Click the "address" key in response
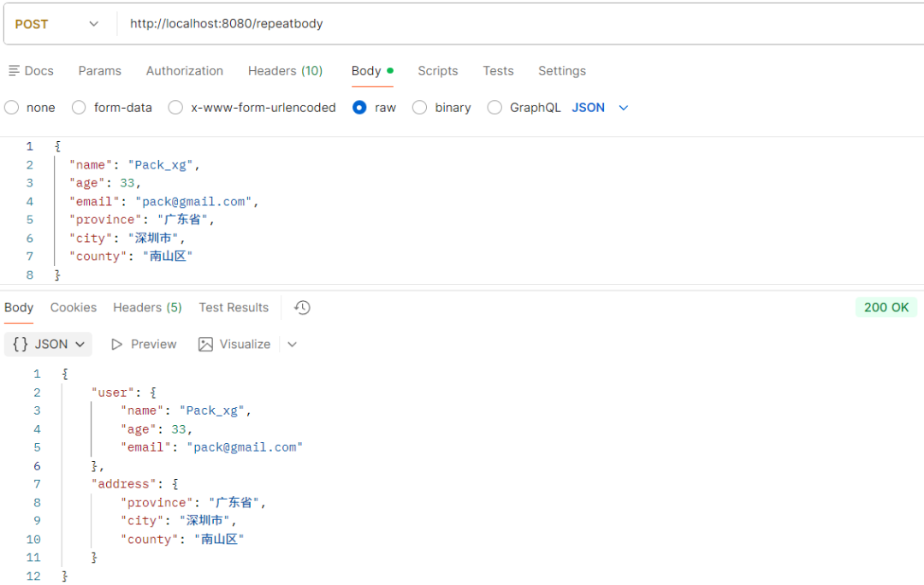This screenshot has height=585, width=924. click(x=124, y=484)
